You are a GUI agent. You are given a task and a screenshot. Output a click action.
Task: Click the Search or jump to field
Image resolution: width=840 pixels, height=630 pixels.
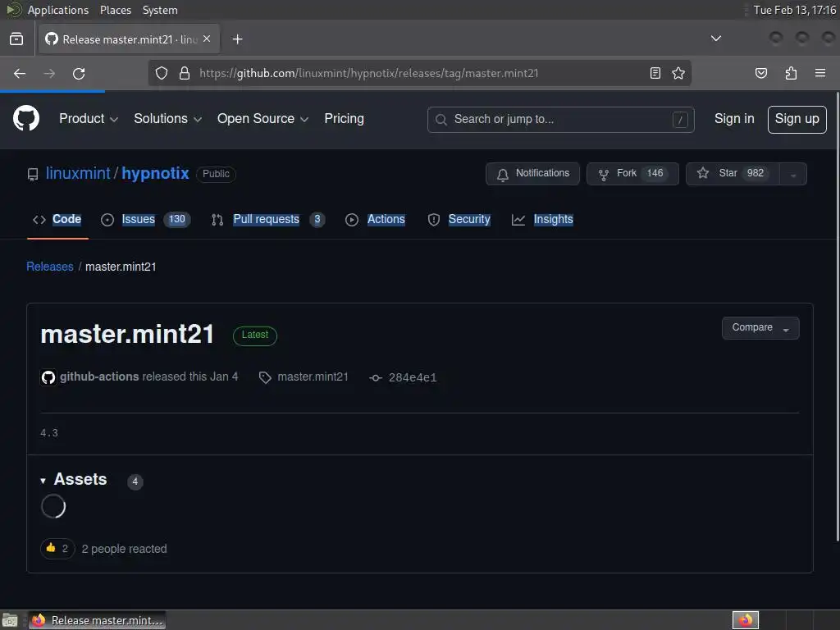[x=560, y=120]
